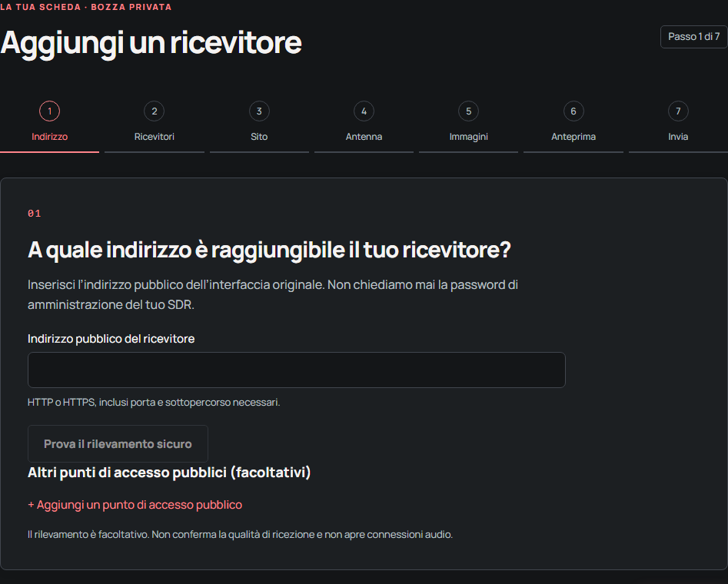
Task: Click Prova il rilevamento sicuro button
Action: tap(118, 444)
